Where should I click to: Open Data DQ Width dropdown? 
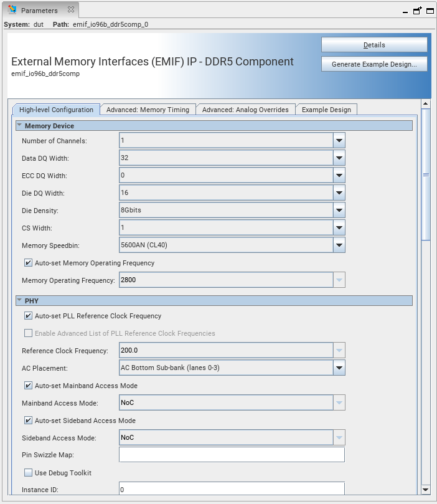pos(339,158)
